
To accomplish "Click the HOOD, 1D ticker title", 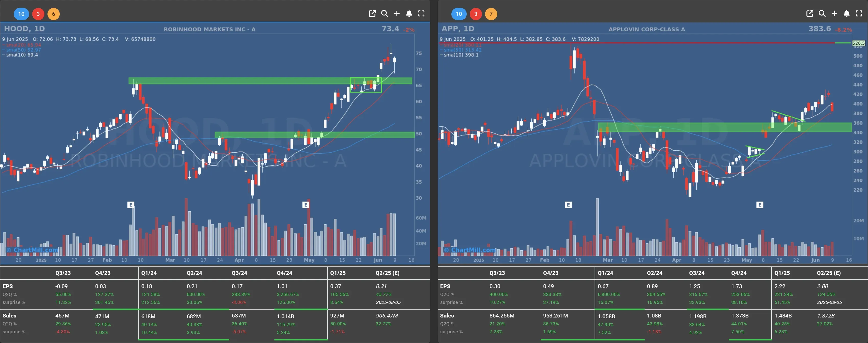I will click(24, 29).
